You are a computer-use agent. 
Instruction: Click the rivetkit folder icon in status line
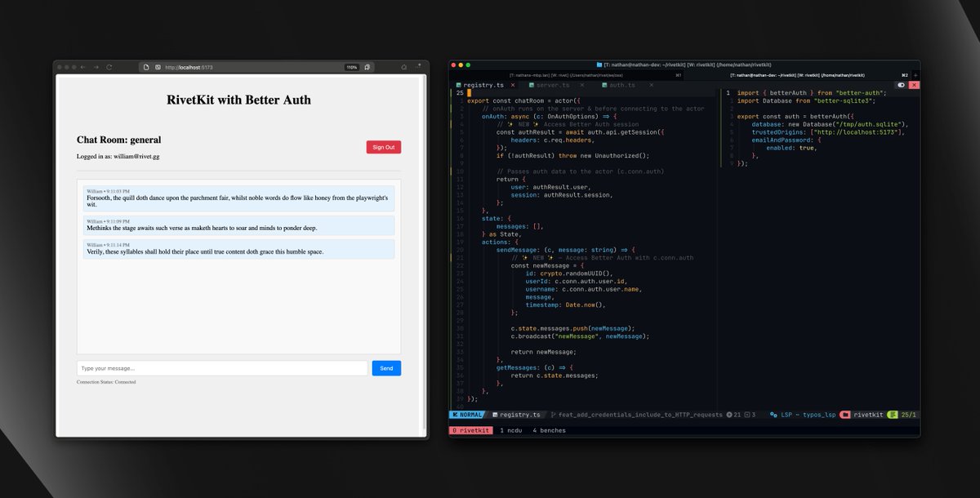[x=846, y=415]
